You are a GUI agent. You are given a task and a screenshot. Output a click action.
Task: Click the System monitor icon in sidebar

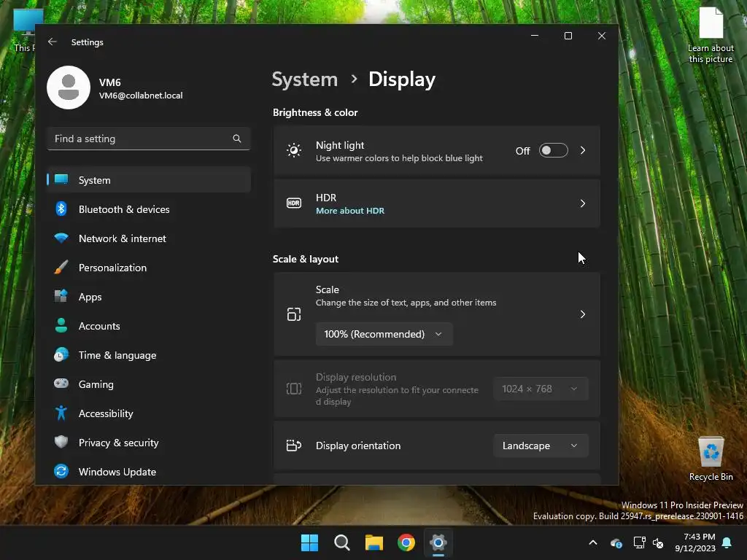pyautogui.click(x=61, y=179)
